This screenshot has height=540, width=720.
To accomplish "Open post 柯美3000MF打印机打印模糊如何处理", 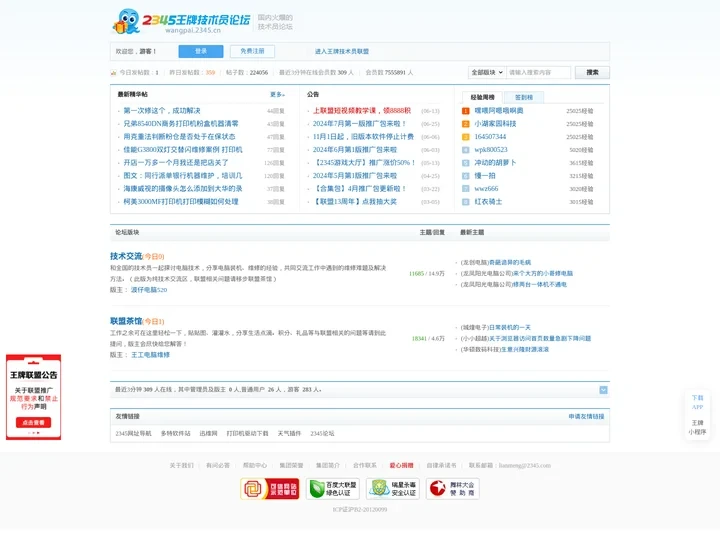I will [x=181, y=201].
